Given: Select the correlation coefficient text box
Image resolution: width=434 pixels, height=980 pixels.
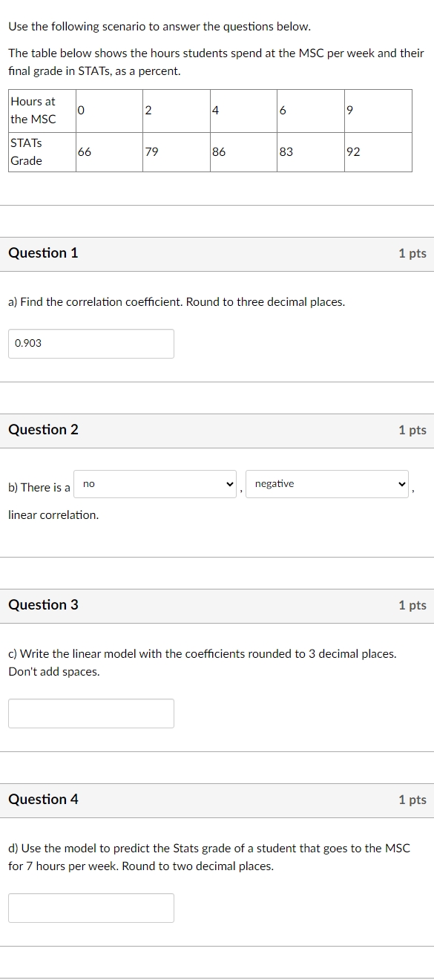Looking at the screenshot, I should (91, 343).
